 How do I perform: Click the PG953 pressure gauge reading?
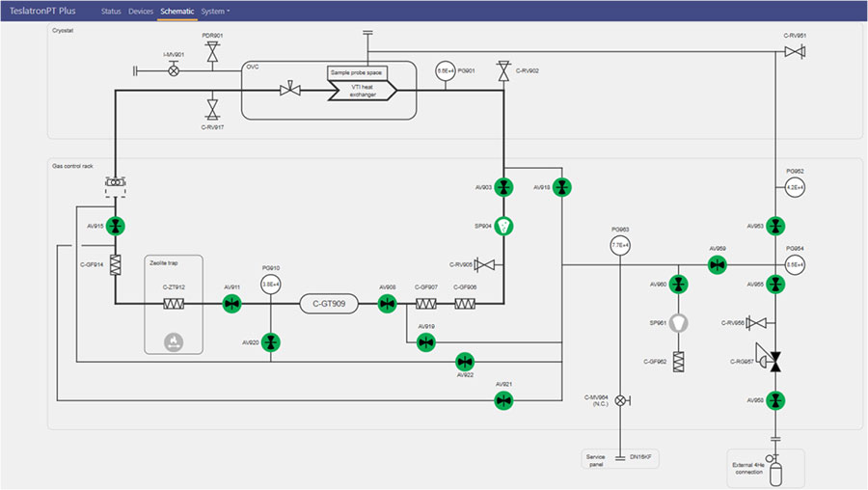point(619,246)
